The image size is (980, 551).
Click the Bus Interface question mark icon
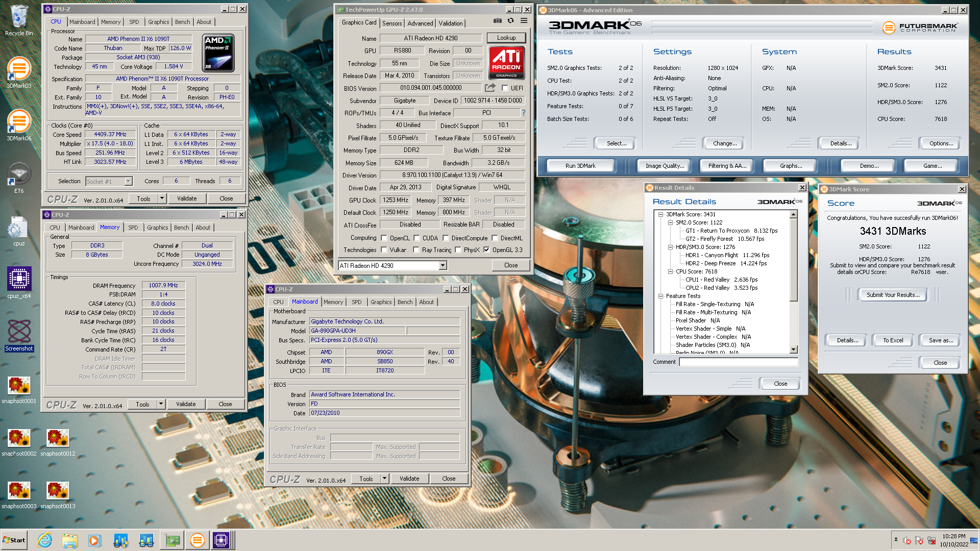(x=523, y=113)
